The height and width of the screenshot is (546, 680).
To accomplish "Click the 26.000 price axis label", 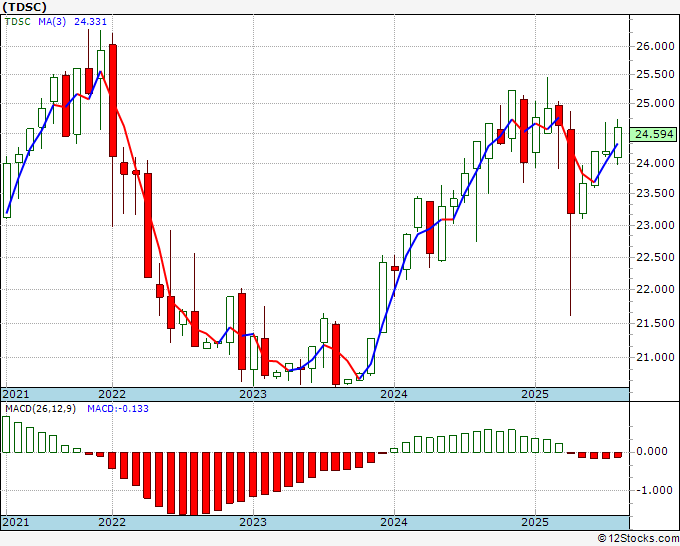I will point(655,46).
